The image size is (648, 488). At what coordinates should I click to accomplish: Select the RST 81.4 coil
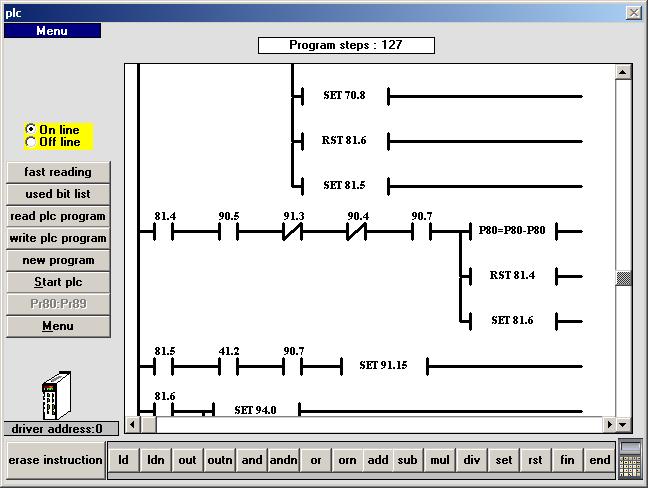pos(512,276)
